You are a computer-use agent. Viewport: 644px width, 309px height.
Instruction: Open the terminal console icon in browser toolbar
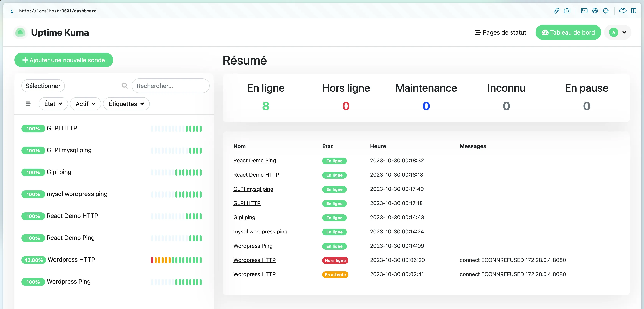point(584,11)
